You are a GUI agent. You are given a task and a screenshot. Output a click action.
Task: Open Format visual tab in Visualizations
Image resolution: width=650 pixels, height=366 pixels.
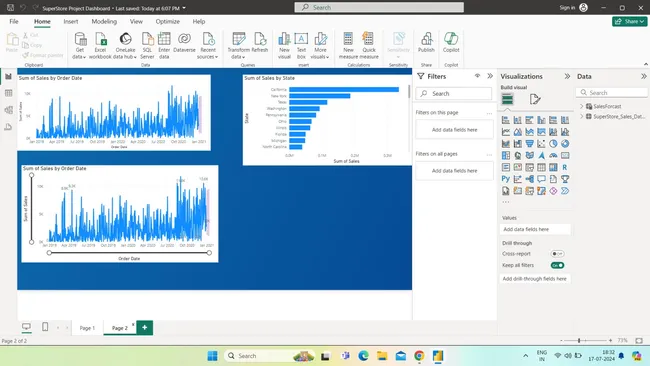click(535, 99)
